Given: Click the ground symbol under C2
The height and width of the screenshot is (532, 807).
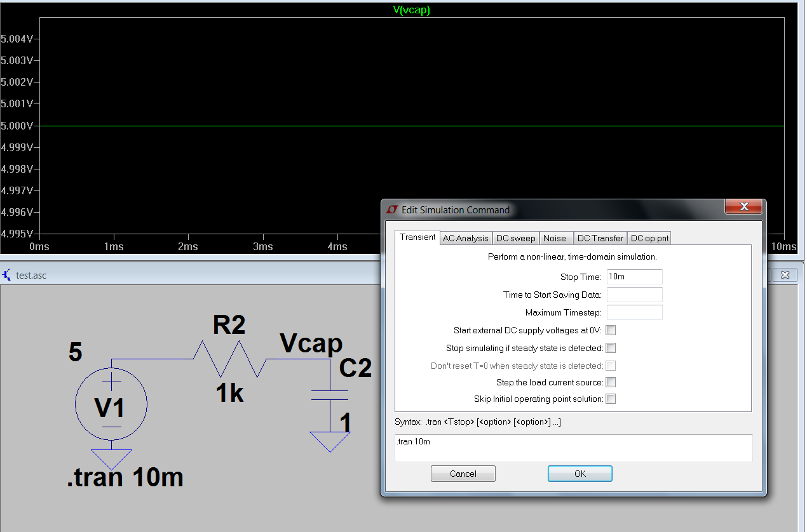Looking at the screenshot, I should pos(330,441).
